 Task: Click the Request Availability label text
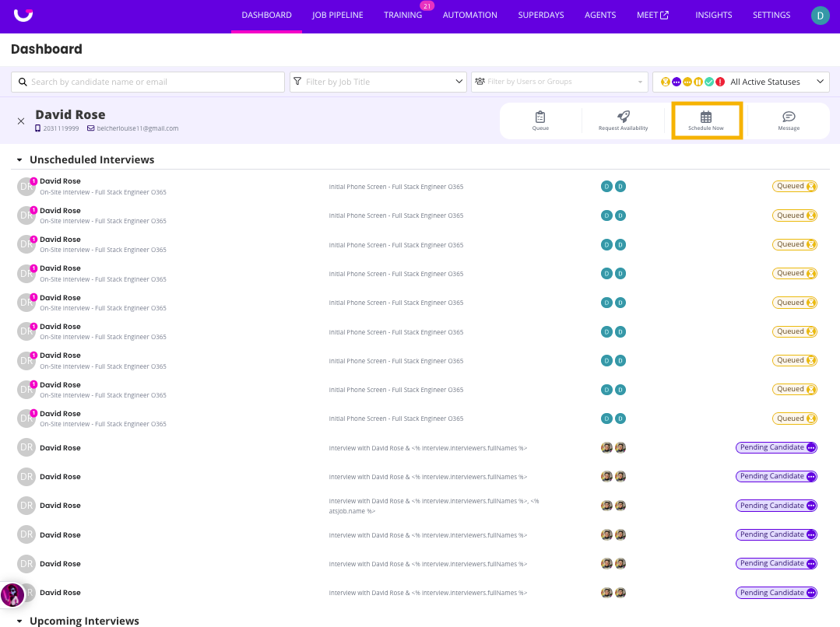(623, 128)
